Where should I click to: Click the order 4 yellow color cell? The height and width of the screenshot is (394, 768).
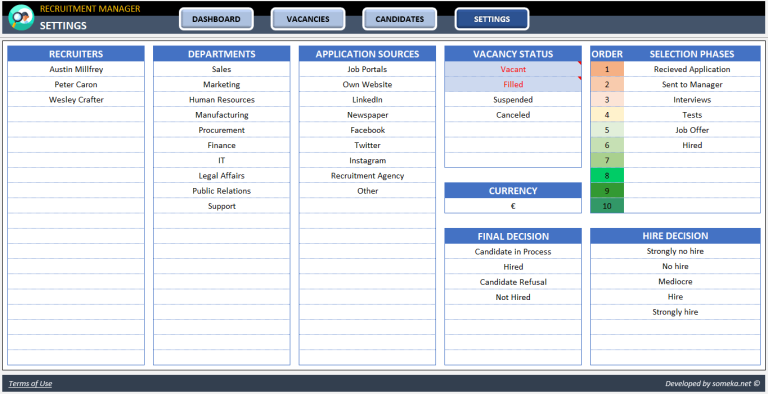(x=607, y=115)
